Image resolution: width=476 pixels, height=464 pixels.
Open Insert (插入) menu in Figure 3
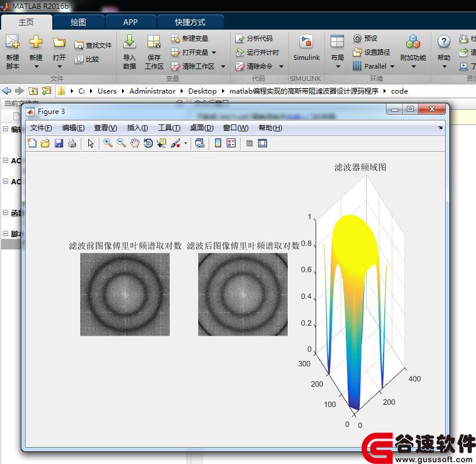pyautogui.click(x=137, y=128)
